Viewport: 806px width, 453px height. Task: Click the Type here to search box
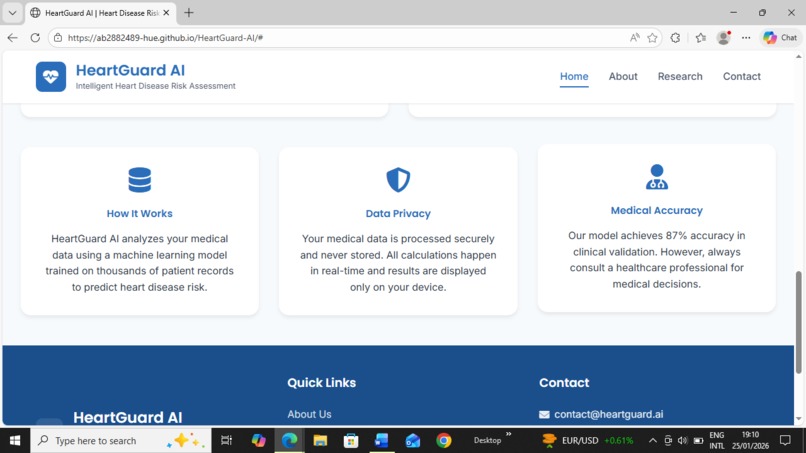tap(121, 441)
